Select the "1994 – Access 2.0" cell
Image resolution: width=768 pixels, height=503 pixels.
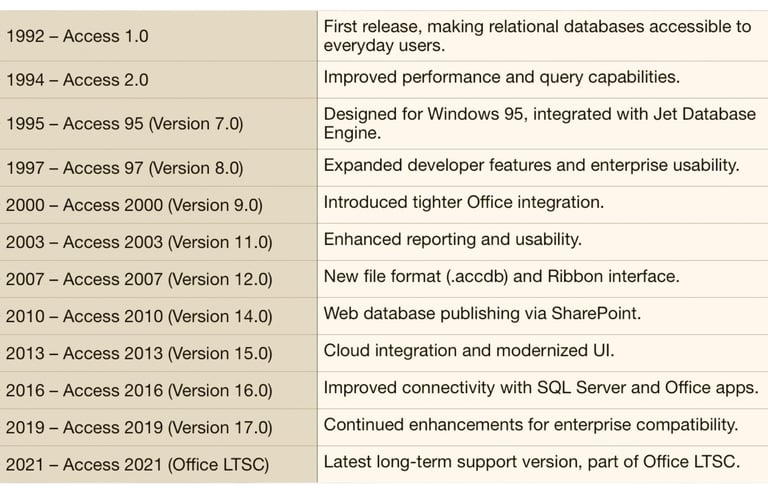pyautogui.click(x=77, y=80)
